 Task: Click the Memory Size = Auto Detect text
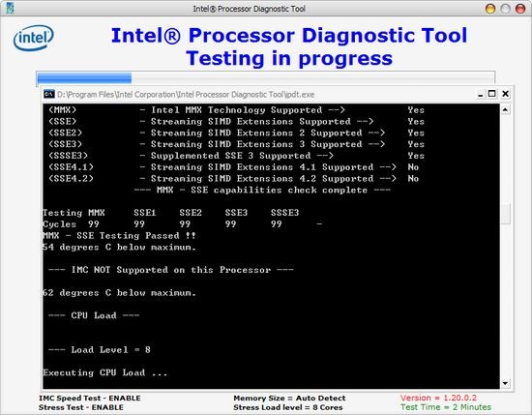click(x=289, y=398)
